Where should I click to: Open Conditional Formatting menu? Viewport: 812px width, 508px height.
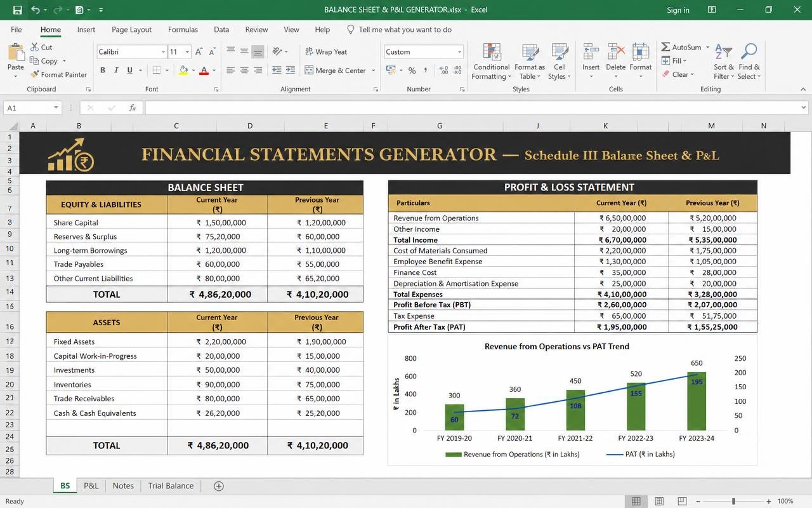[x=491, y=62]
